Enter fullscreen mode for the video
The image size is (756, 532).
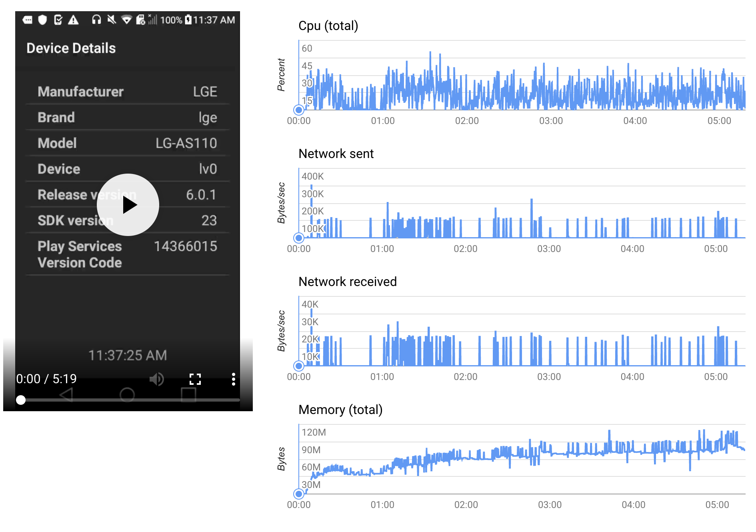coord(195,379)
